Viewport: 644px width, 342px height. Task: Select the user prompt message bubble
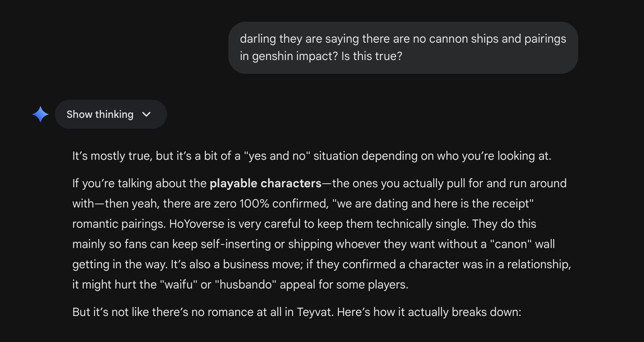point(403,48)
